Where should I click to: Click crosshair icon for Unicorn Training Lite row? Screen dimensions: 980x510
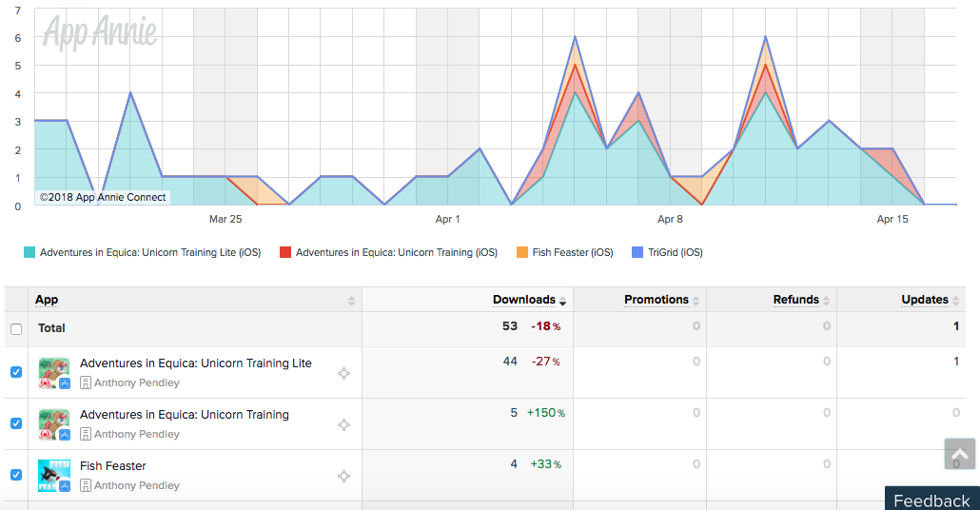pyautogui.click(x=343, y=374)
